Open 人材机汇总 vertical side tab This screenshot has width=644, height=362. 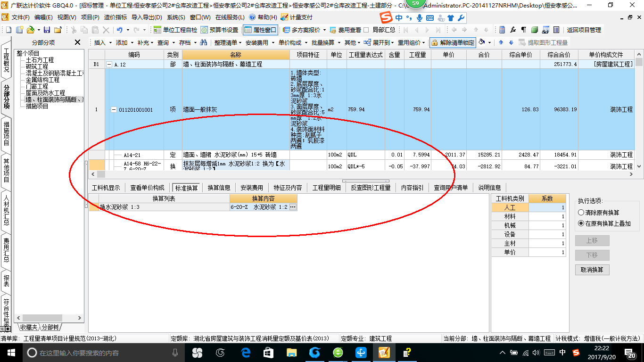click(x=6, y=211)
